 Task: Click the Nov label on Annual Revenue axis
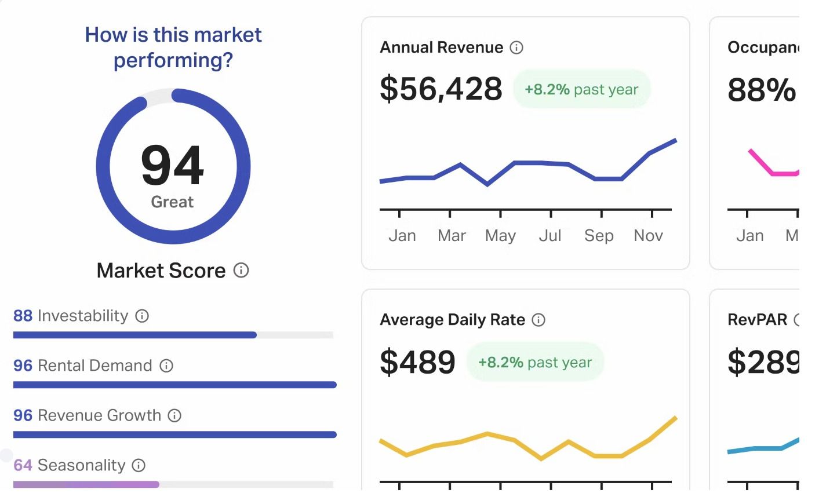pyautogui.click(x=648, y=236)
